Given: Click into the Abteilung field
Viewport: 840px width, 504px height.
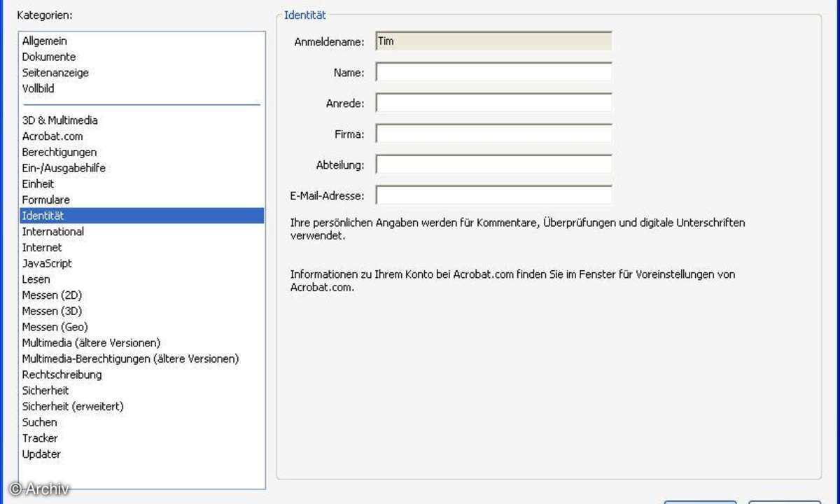Looking at the screenshot, I should pos(493,164).
